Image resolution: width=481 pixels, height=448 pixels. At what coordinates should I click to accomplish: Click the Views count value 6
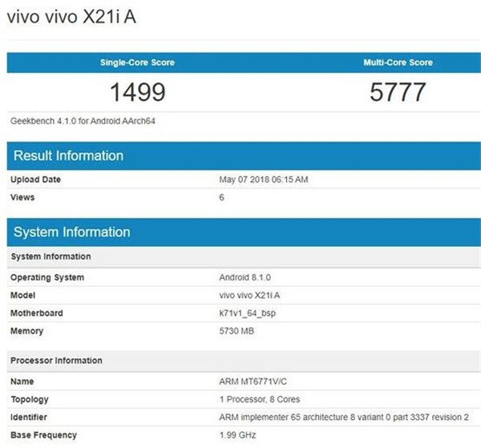click(x=222, y=197)
